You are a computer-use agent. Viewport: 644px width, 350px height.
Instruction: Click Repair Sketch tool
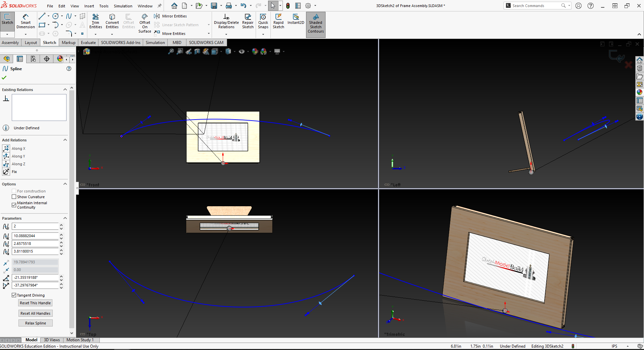click(x=248, y=21)
